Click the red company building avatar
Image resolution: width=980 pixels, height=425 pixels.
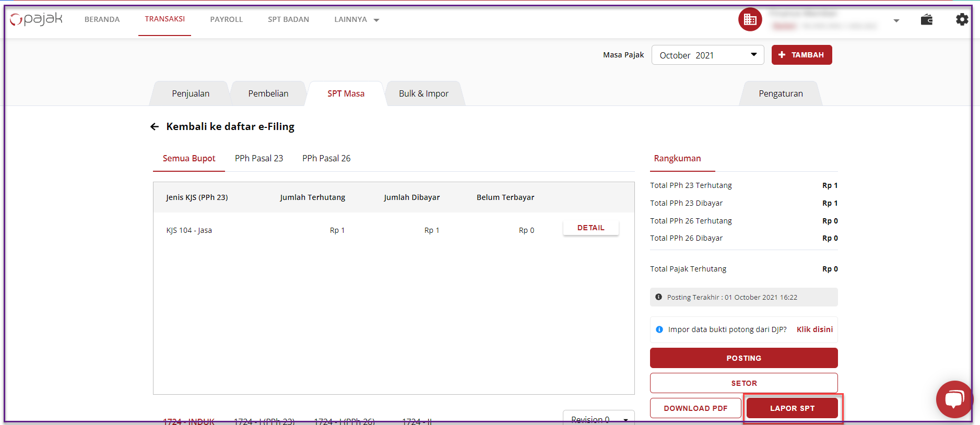pos(750,20)
